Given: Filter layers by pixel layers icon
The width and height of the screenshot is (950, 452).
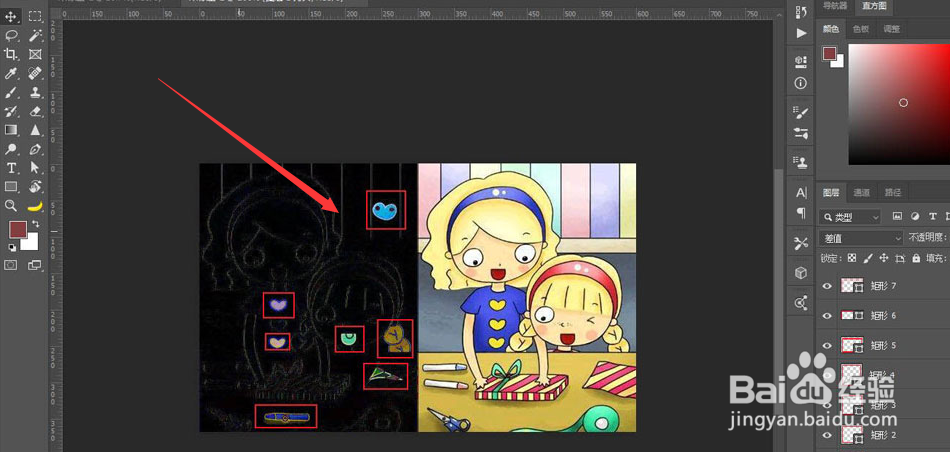Looking at the screenshot, I should 897,216.
